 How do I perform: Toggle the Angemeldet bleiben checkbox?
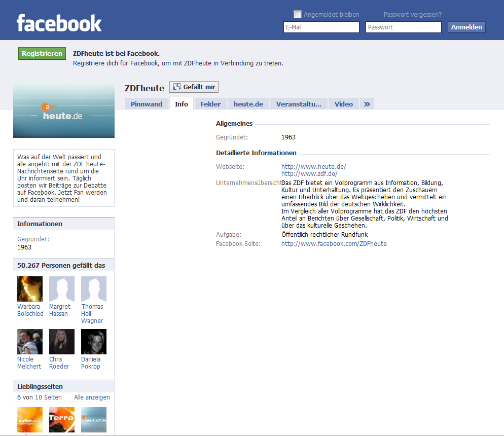[x=298, y=14]
